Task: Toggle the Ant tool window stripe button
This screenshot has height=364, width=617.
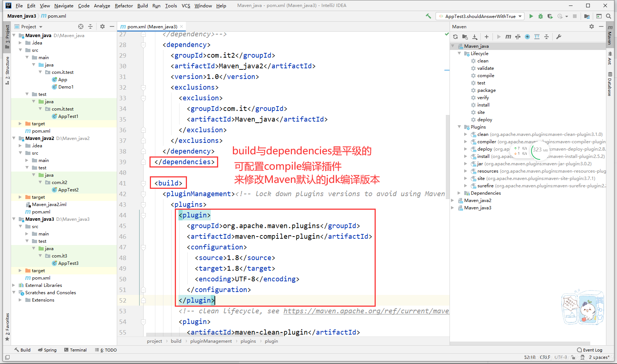Action: pos(610,58)
